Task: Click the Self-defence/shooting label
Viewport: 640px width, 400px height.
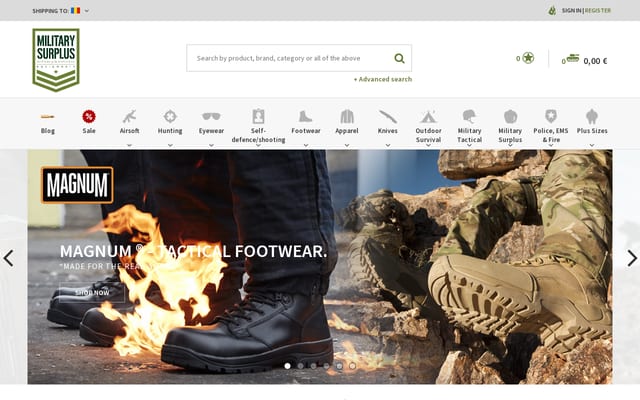Action: coord(258,136)
